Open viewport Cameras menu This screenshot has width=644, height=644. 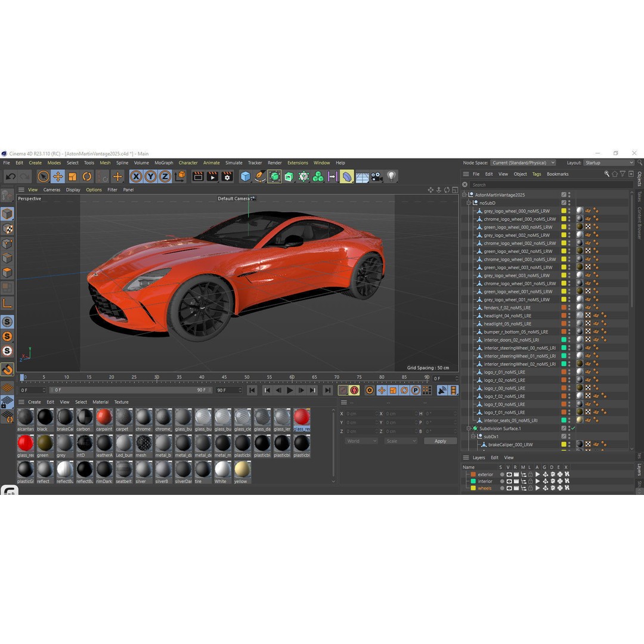click(x=52, y=190)
